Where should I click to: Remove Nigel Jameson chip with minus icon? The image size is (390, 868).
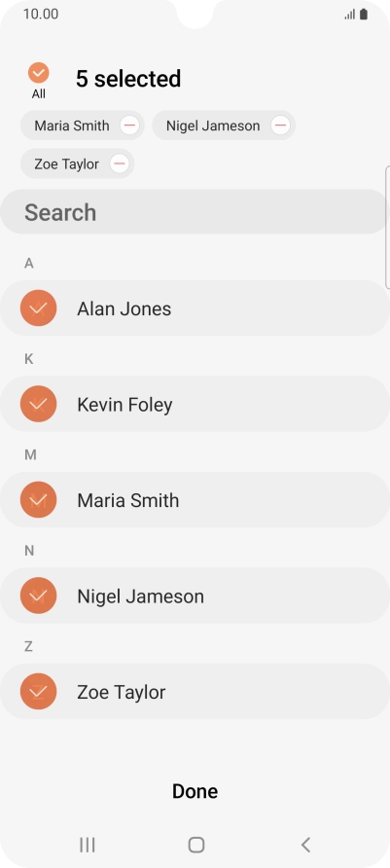280,126
